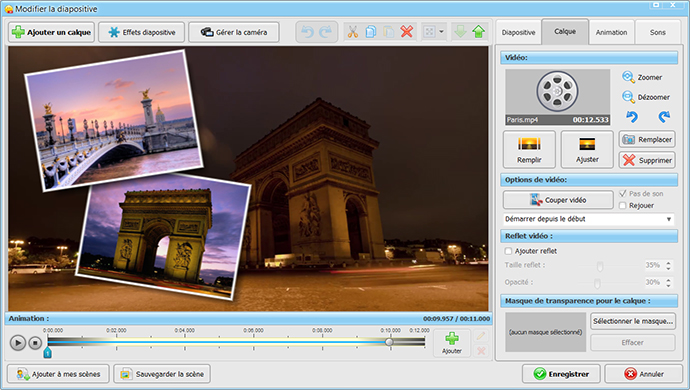
Task: Click Taille reflet 35% stepper
Action: coord(668,265)
